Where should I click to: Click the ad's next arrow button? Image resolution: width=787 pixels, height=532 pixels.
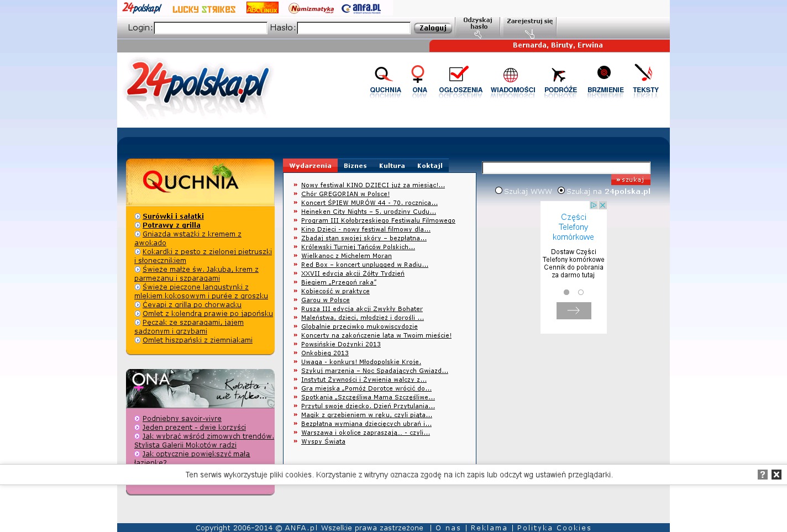click(574, 310)
